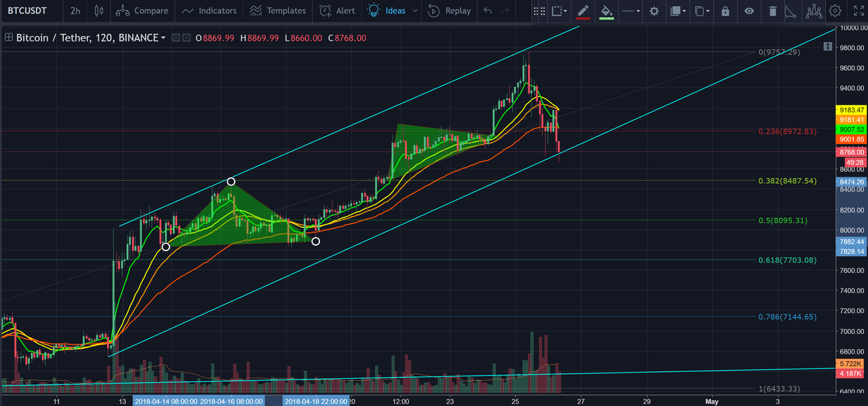868x406 pixels.
Task: Create a new Alert
Action: tap(337, 11)
